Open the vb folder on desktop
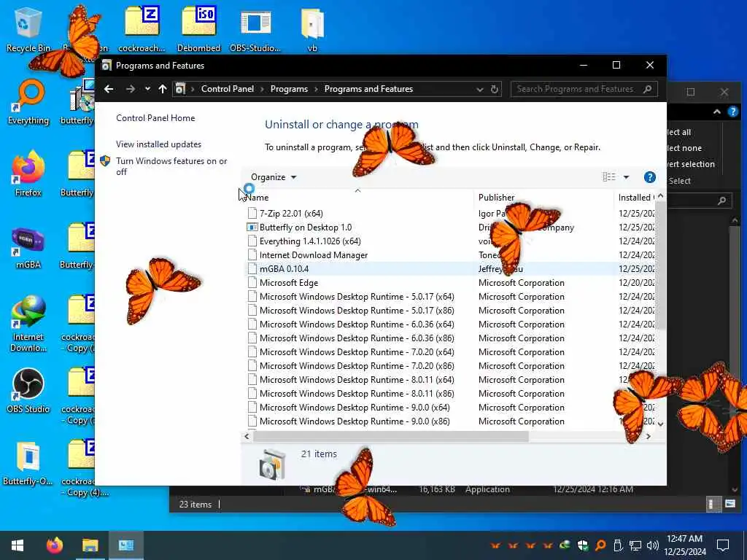Screen dimensions: 747x560 coord(312,29)
